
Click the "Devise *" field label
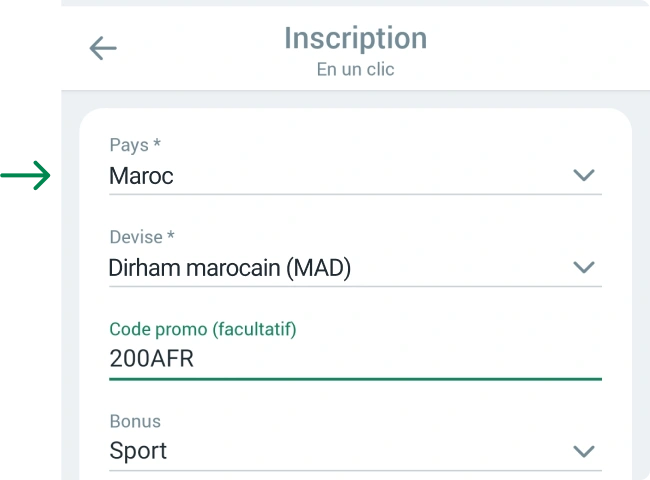pos(142,237)
